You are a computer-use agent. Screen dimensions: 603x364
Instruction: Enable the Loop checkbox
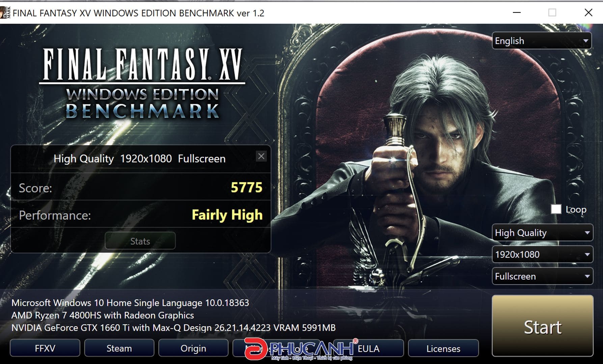[x=556, y=209]
